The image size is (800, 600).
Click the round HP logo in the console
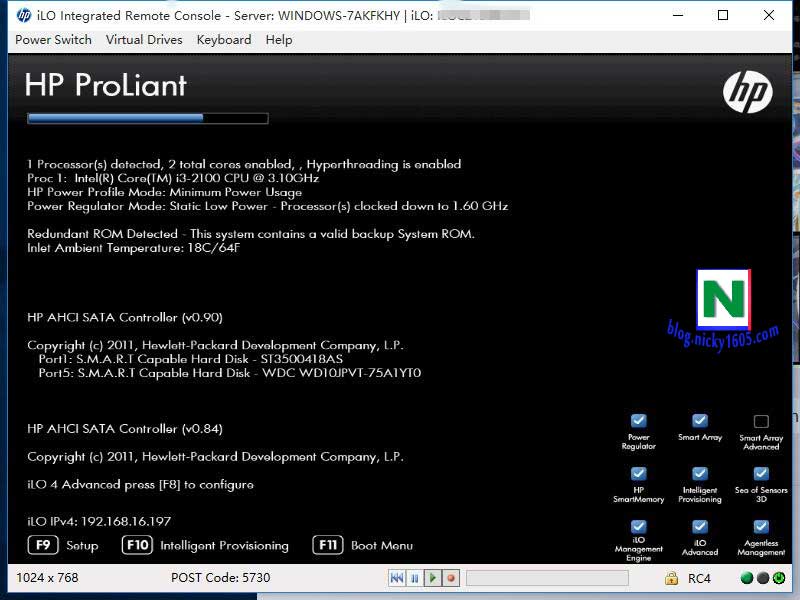pyautogui.click(x=747, y=92)
